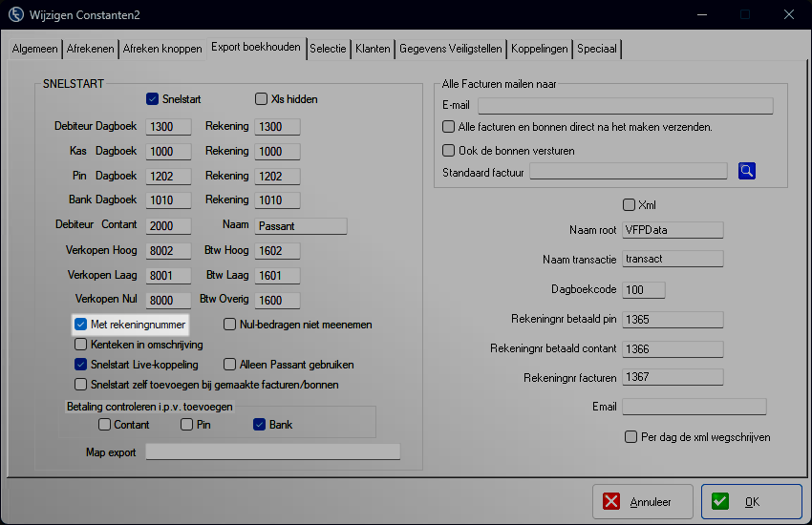Uncheck the Snelstart checkbox
812x525 pixels.
152,99
